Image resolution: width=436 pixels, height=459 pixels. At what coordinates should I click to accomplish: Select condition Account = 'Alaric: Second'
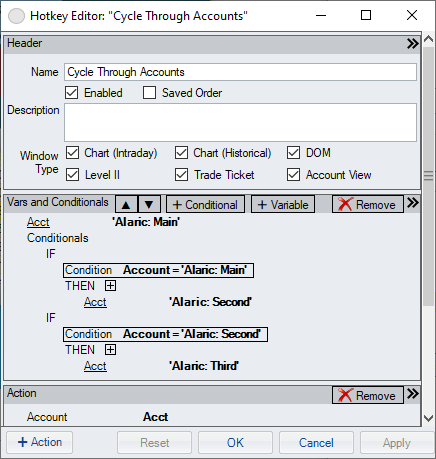tap(165, 334)
